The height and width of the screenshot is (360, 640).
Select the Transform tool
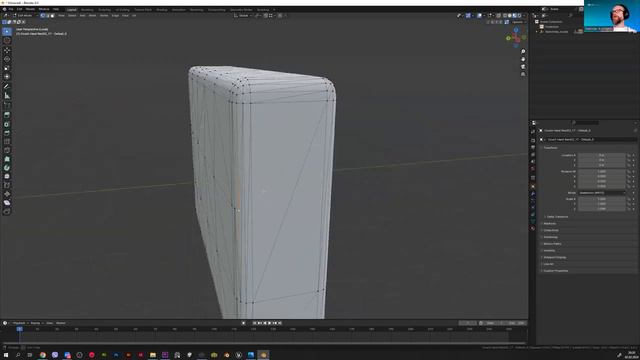point(7,77)
